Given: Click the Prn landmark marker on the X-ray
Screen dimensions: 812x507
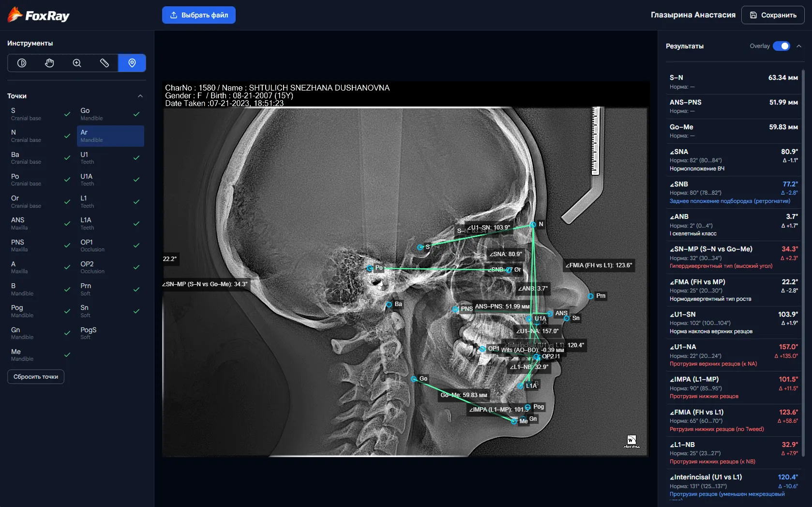Looking at the screenshot, I should pyautogui.click(x=590, y=296).
